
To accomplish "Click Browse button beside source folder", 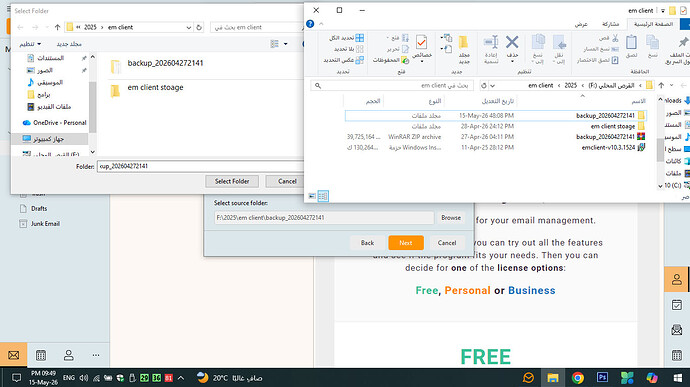I will tap(451, 217).
